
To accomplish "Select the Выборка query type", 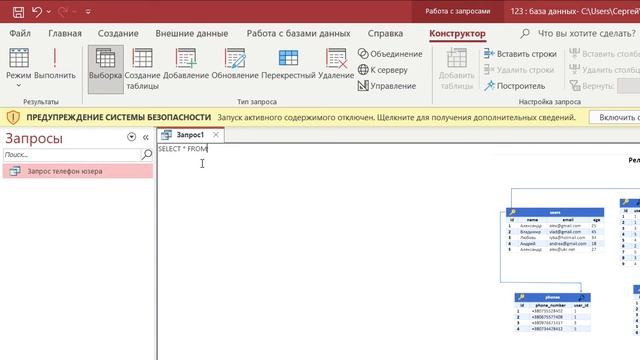I will [105, 69].
